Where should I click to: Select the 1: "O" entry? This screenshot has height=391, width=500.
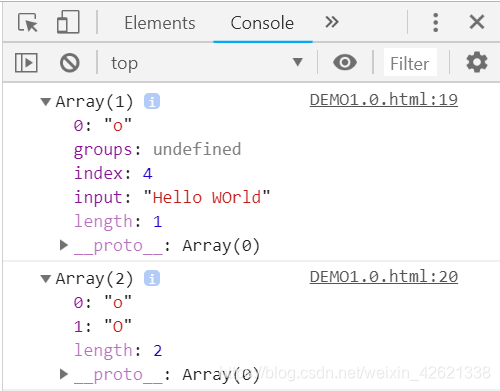[103, 326]
